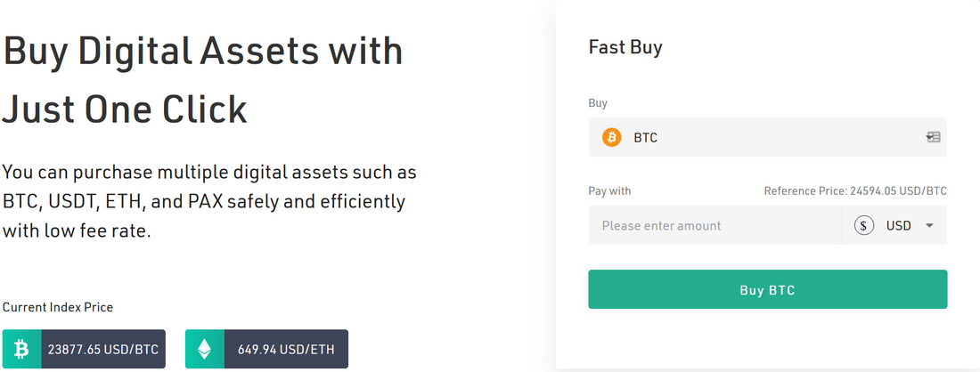Click the Pay with label
Screen dimensions: 980x372
609,191
